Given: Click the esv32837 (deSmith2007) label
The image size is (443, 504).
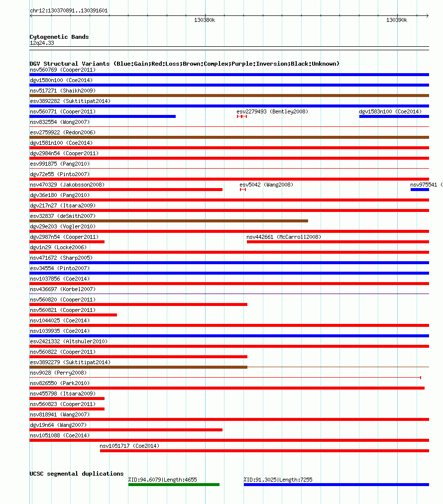Looking at the screenshot, I should (x=63, y=216).
